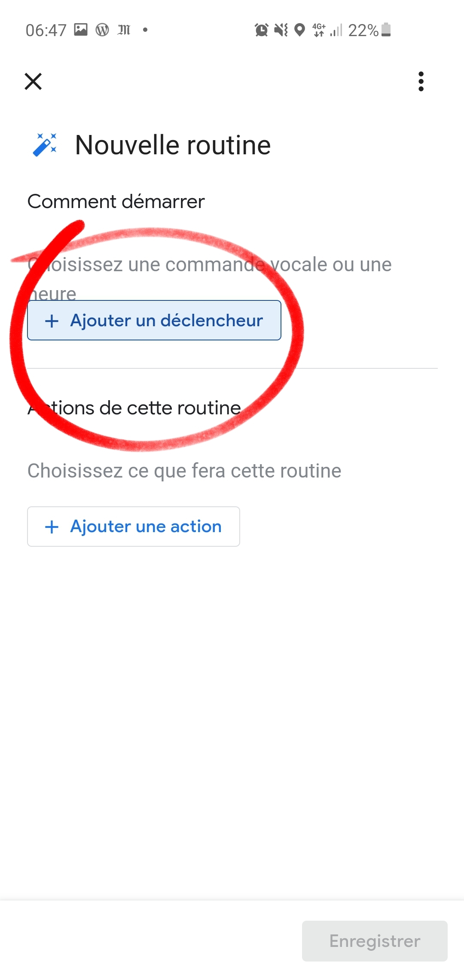Tap the Actions de cette routine heading

134,407
